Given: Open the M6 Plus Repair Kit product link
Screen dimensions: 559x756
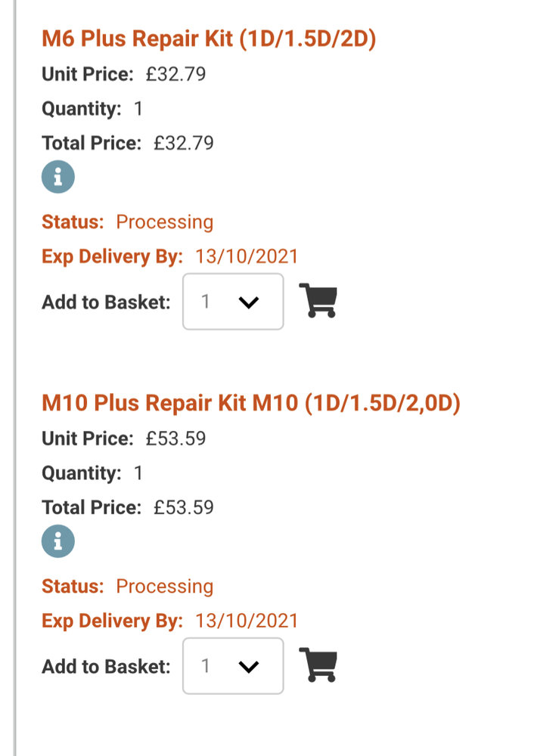Looking at the screenshot, I should [209, 39].
